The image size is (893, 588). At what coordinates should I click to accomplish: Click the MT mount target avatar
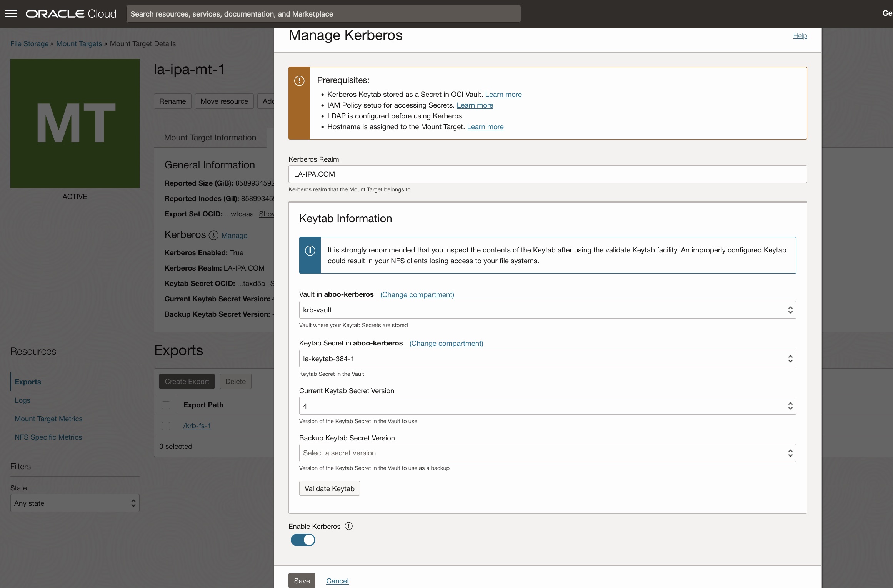coord(75,123)
